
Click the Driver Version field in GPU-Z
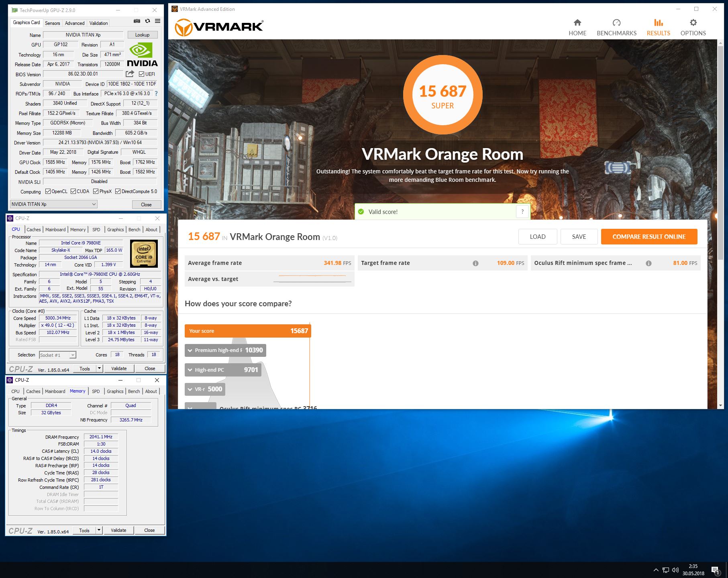[x=100, y=142]
